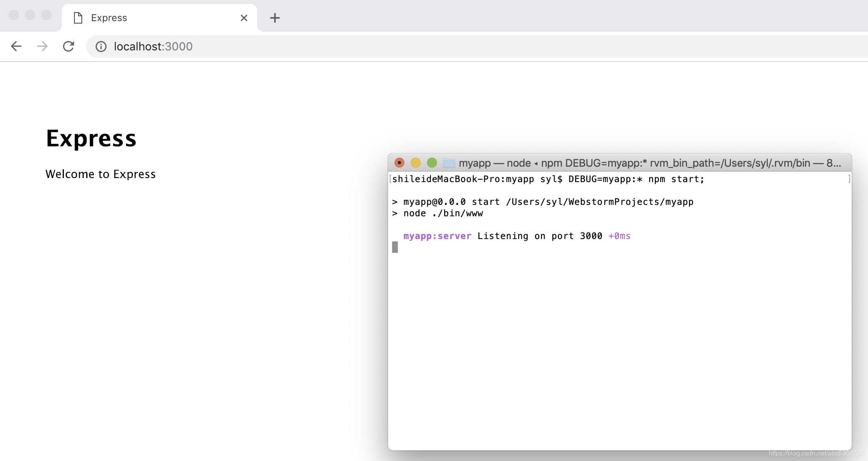
Task: Click the Express page heading
Action: click(91, 139)
